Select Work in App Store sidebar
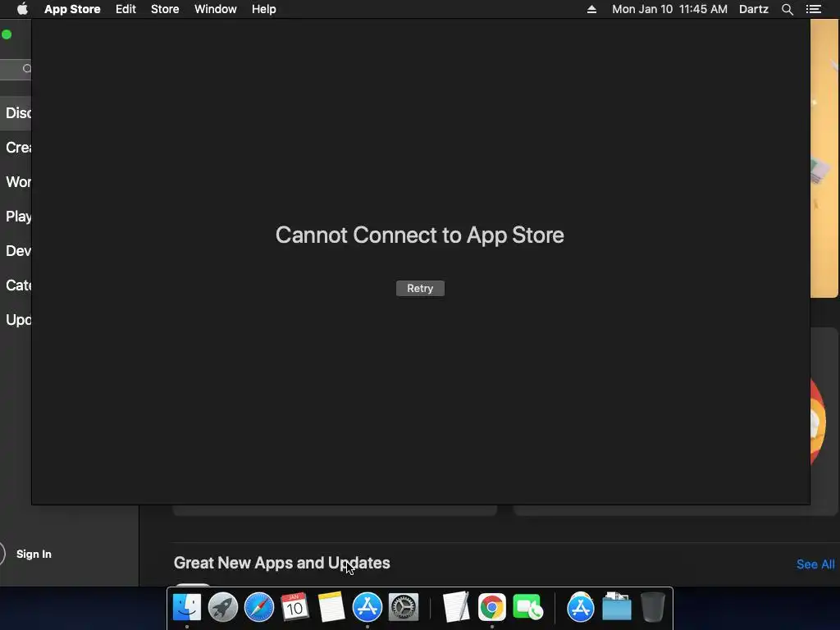840x630 pixels. [16, 182]
